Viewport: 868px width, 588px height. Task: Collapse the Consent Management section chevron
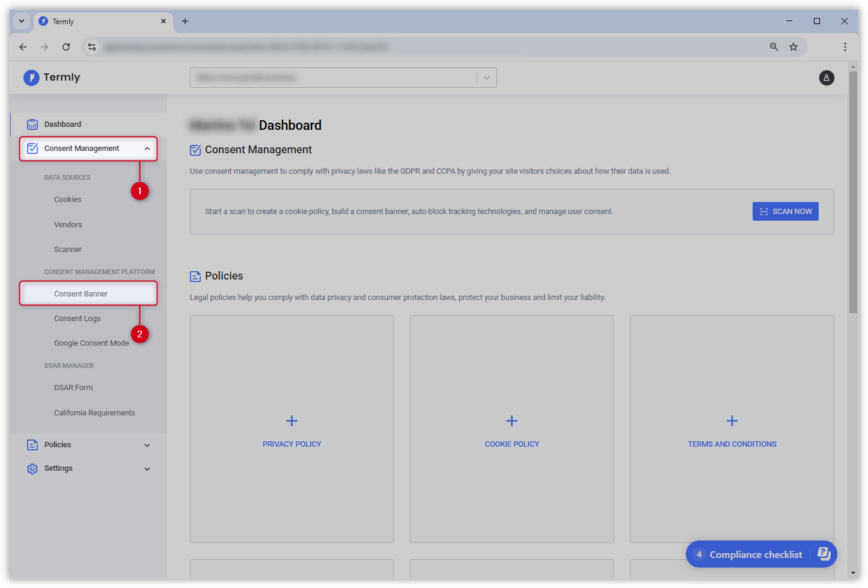click(x=147, y=148)
